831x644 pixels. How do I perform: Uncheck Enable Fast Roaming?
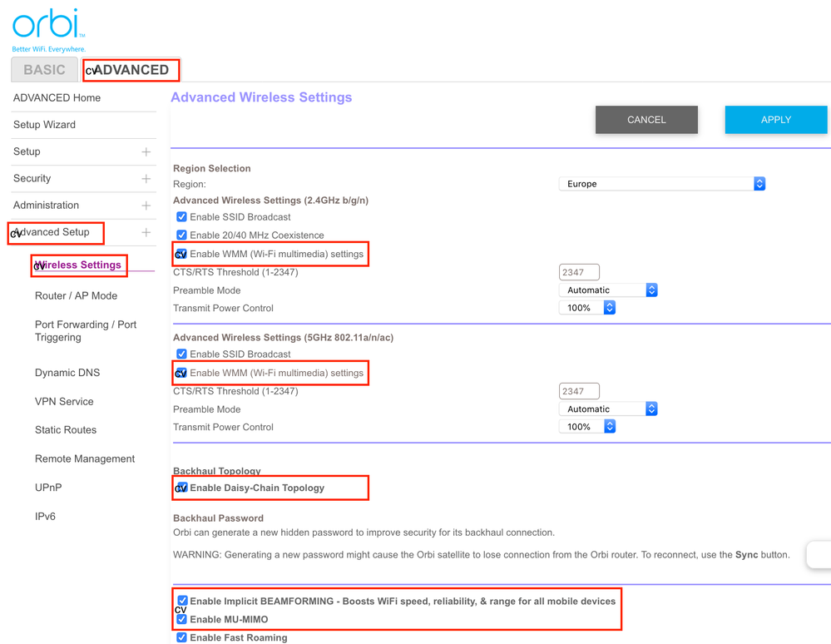181,637
